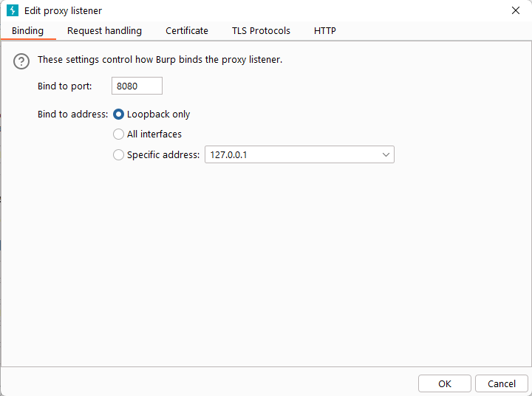Viewport: 532px width, 396px height.
Task: Close the Edit proxy listener dialog
Action: [516, 10]
